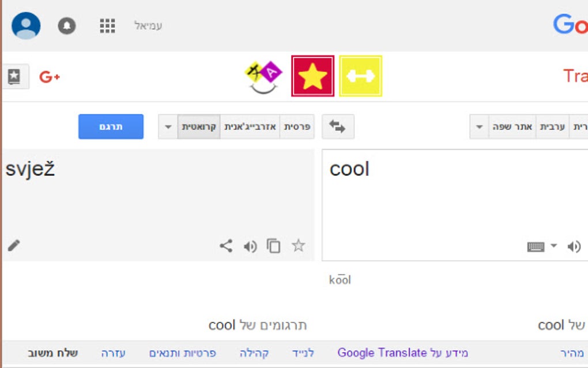588x368 pixels.
Task: Select the קרואטית target language tab
Action: click(x=199, y=127)
